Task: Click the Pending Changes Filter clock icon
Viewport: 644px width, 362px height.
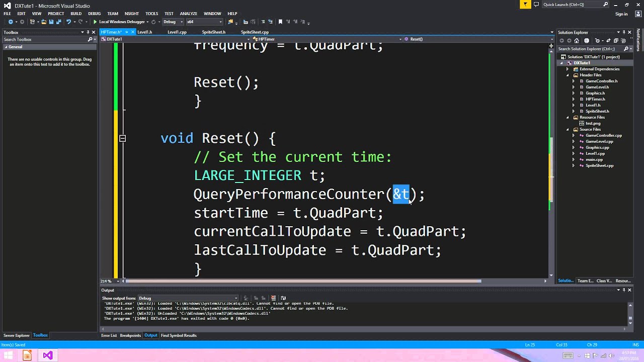Action: 597,41
